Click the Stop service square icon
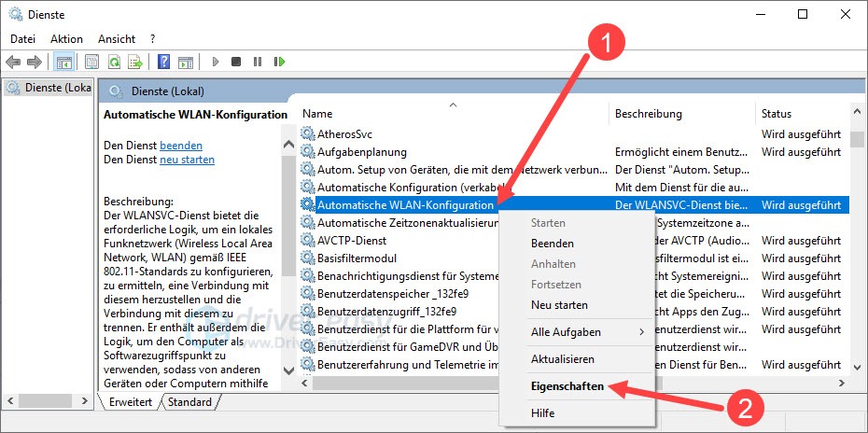 coord(236,62)
